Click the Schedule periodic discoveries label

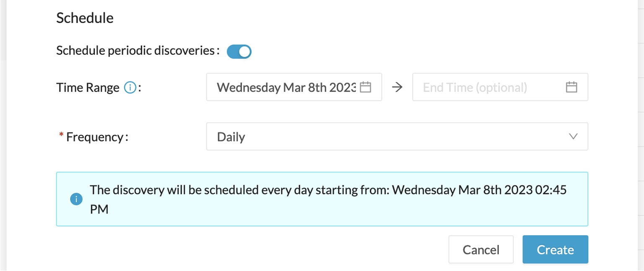pos(138,51)
